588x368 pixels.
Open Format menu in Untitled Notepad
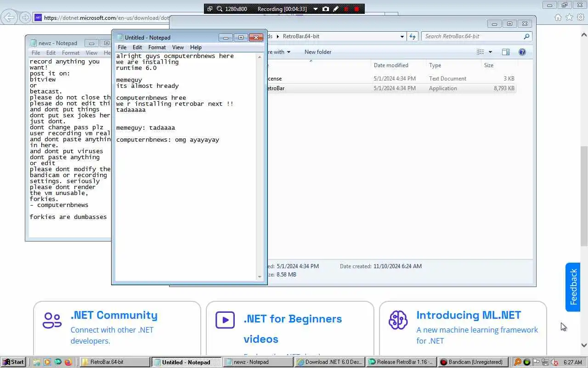point(157,47)
